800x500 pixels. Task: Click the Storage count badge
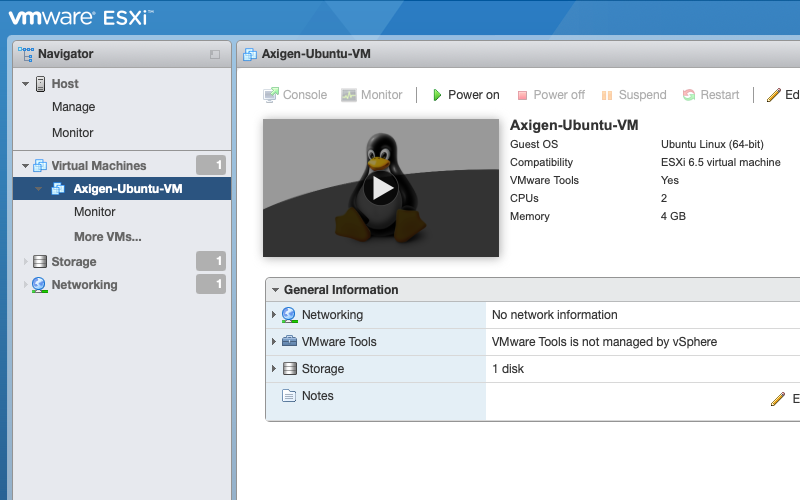pos(211,261)
